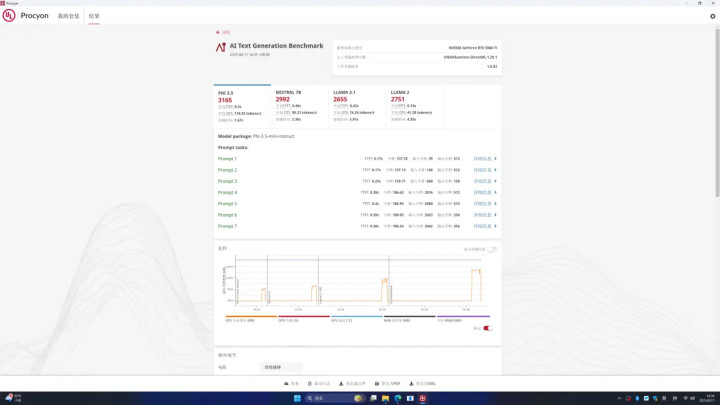Open the Prompt 3 details link
The height and width of the screenshot is (405, 720).
pyautogui.click(x=482, y=181)
